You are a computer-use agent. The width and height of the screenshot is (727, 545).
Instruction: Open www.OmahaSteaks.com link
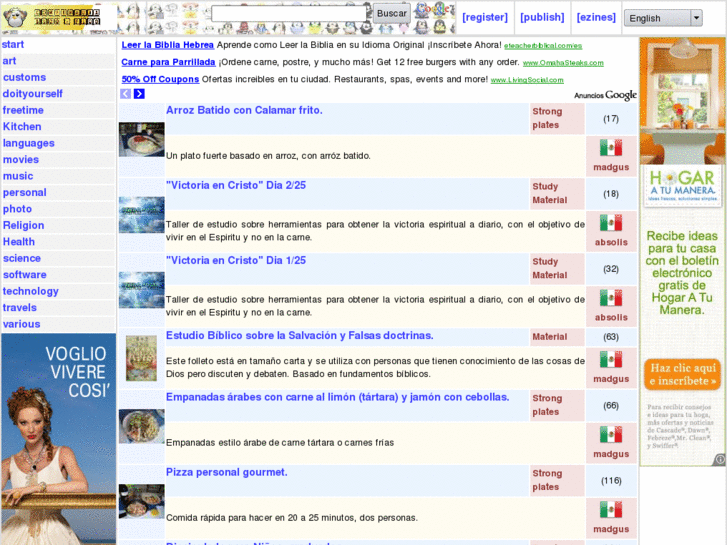[563, 63]
